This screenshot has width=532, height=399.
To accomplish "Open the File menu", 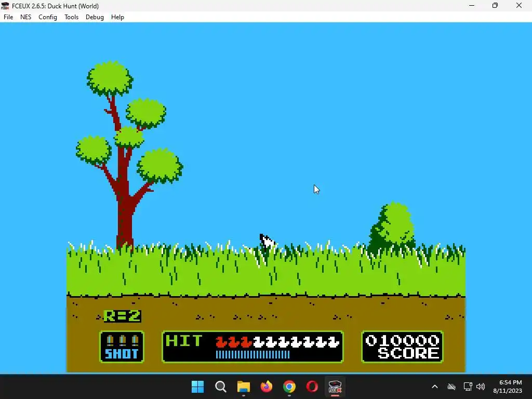I will pos(8,17).
